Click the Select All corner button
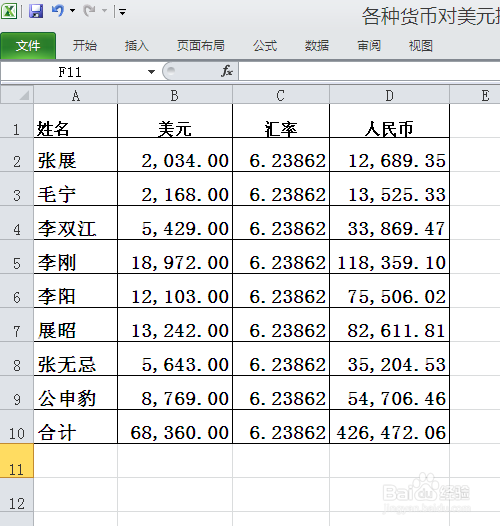Screen dimensions: 500x526 pyautogui.click(x=17, y=95)
